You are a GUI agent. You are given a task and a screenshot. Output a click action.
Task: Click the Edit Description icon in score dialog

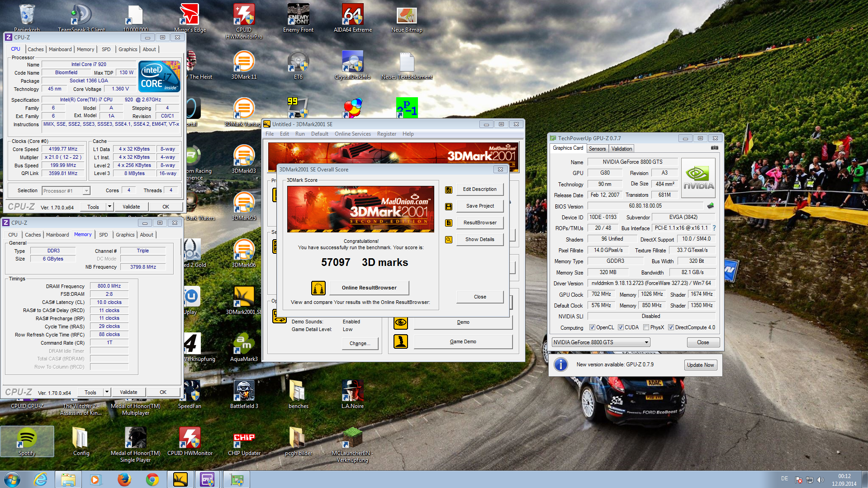click(449, 190)
